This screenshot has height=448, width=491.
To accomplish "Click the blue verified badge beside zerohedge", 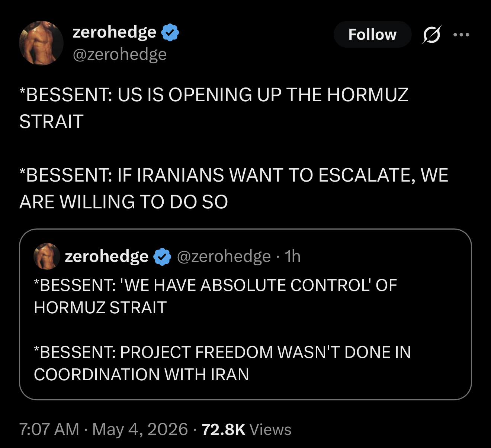I will [170, 33].
